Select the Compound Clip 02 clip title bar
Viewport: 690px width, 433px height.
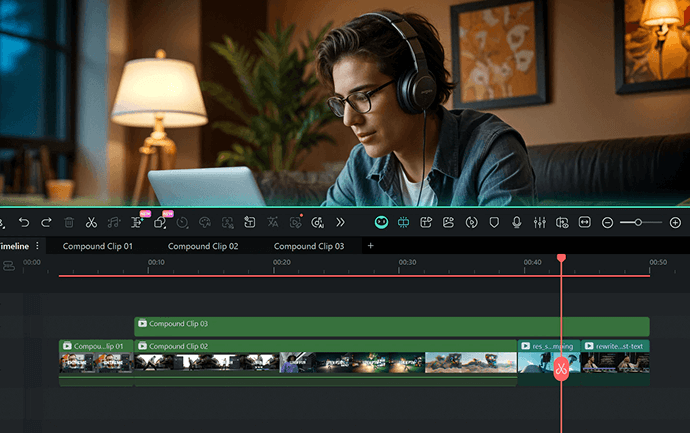[326, 346]
